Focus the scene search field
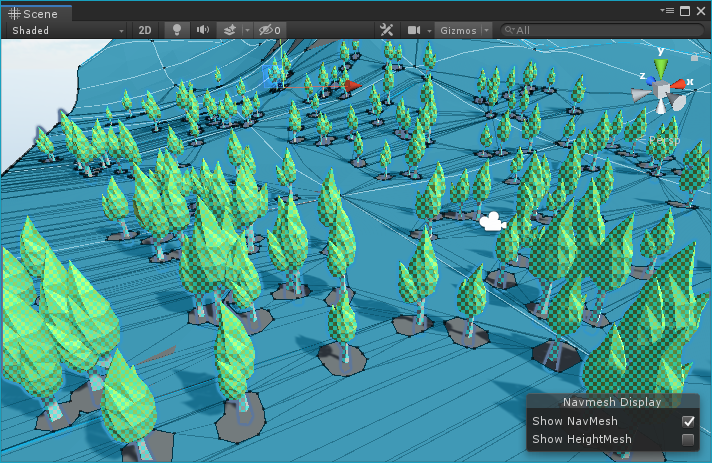Image resolution: width=712 pixels, height=463 pixels. tap(602, 30)
